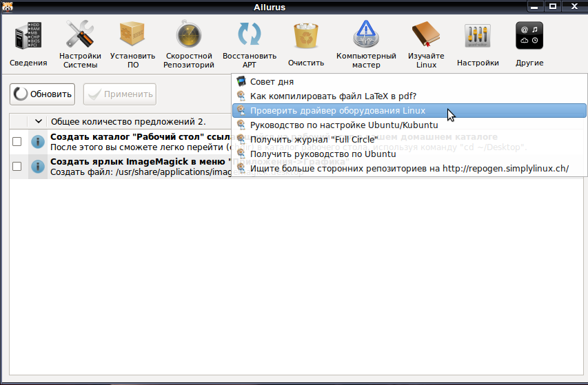This screenshot has height=385, width=588.
Task: Click icon beside Совет дня entry
Action: point(241,81)
